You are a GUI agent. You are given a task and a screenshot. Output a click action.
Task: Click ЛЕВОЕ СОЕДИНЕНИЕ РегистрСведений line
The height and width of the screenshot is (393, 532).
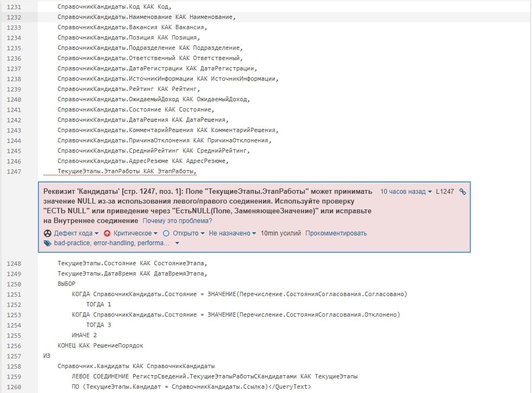[214, 377]
